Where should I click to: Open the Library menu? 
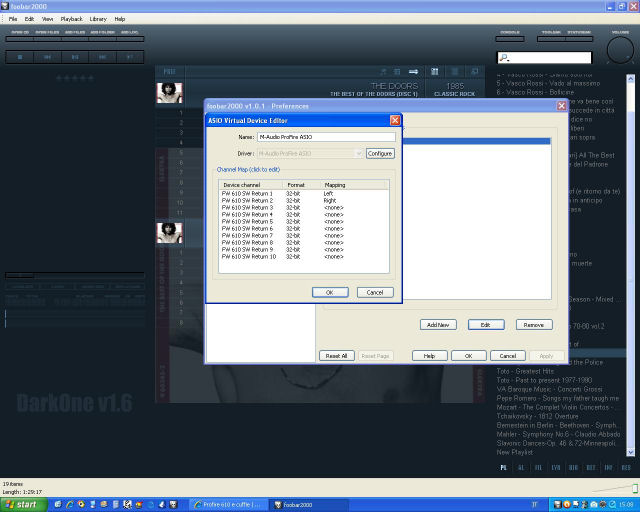(x=98, y=19)
